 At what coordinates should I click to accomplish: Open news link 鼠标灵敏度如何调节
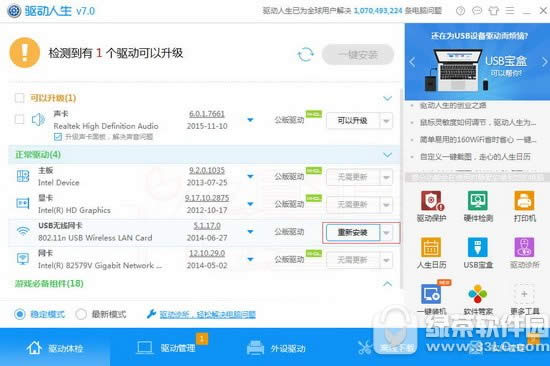[478, 122]
